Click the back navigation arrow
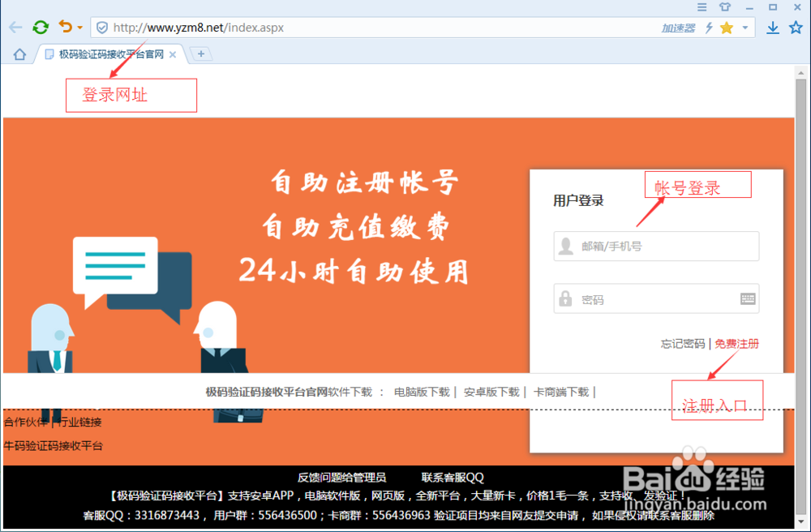Image resolution: width=811 pixels, height=532 pixels. click(15, 27)
